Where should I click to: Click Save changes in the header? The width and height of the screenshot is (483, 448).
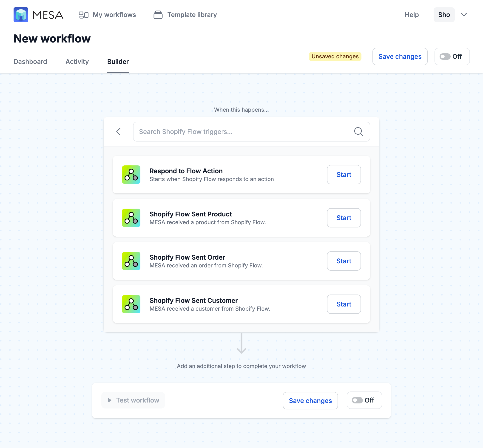pos(400,57)
